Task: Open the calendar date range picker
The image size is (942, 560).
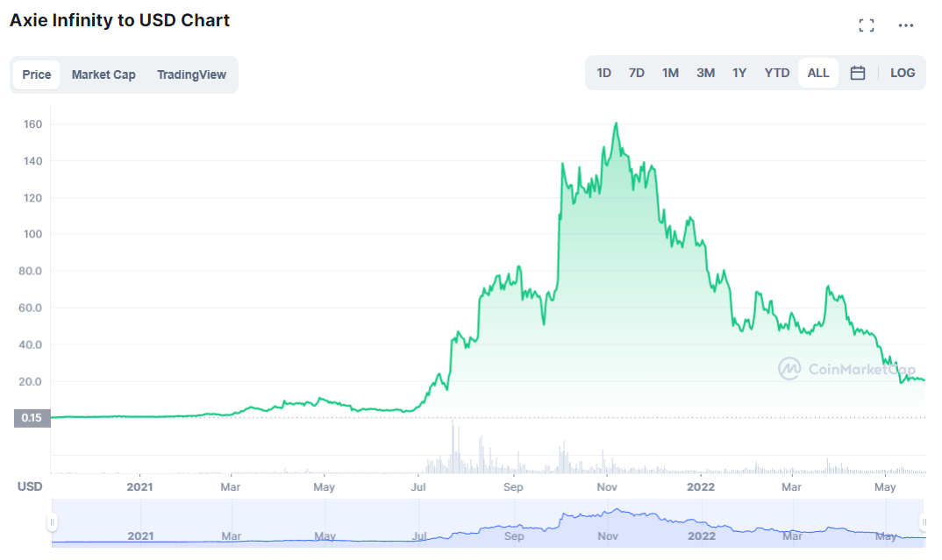Action: pos(858,74)
